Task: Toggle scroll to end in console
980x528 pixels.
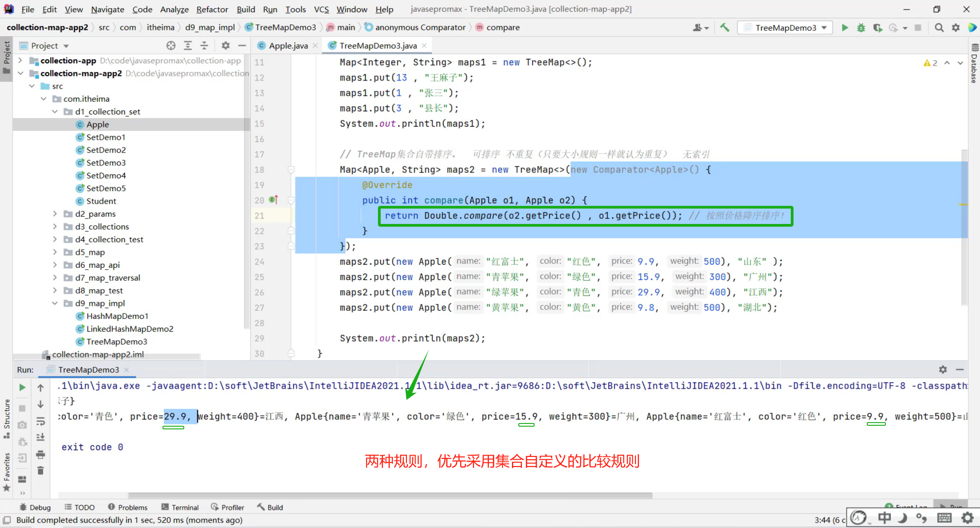Action: pyautogui.click(x=40, y=438)
